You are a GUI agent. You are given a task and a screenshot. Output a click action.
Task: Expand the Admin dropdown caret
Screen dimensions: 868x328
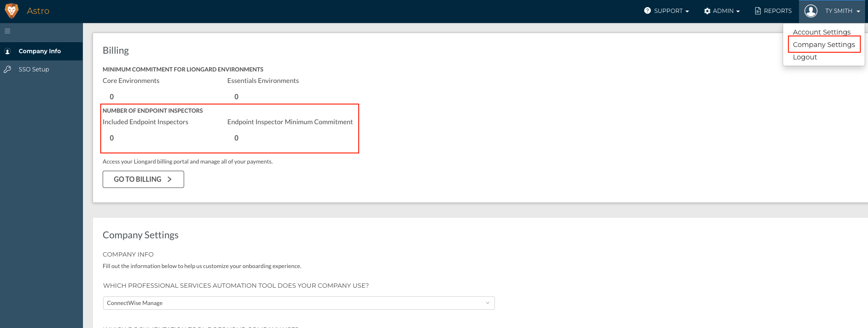[738, 12]
